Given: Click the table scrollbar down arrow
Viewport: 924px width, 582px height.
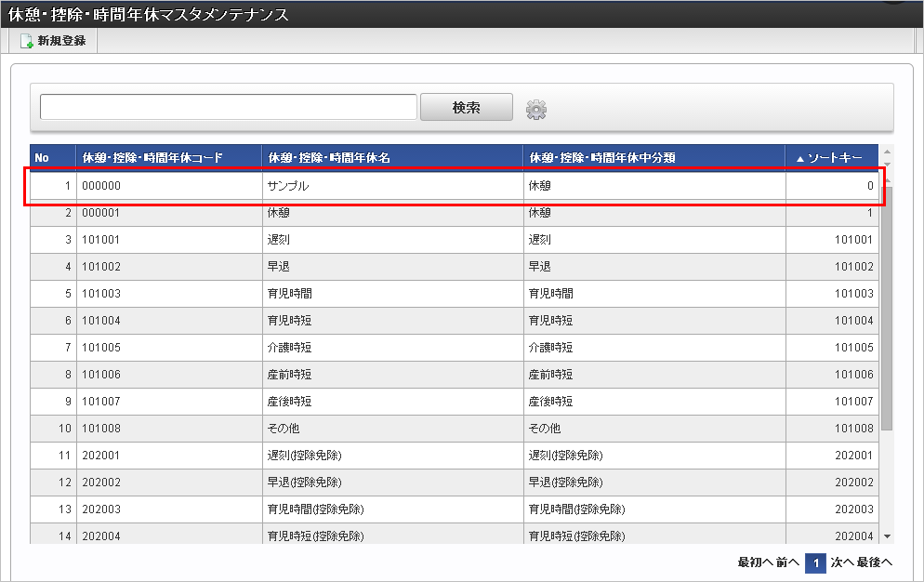Looking at the screenshot, I should point(887,536).
